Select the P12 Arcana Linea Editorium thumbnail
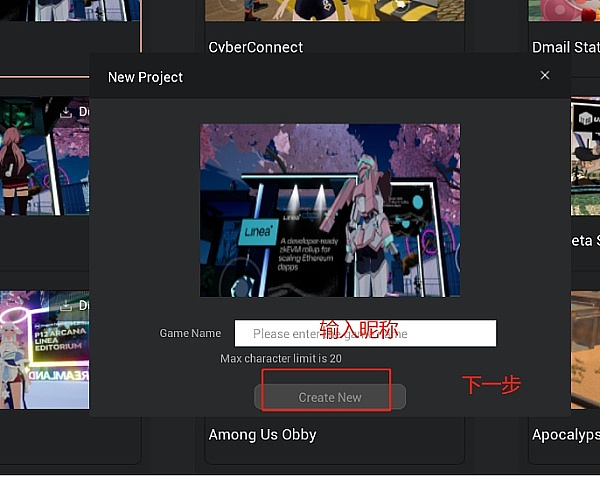This screenshot has width=600, height=478. pos(44,349)
